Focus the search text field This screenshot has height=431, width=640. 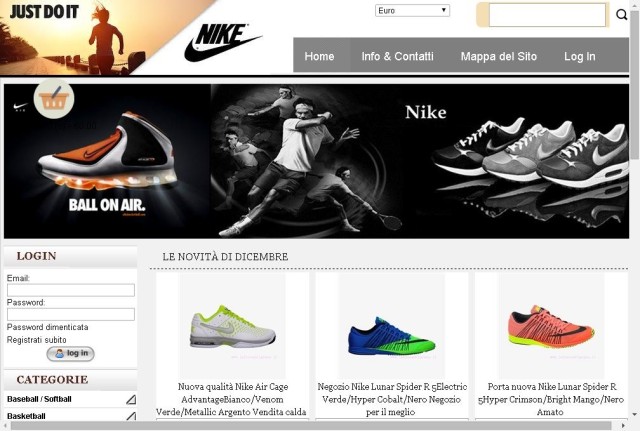(x=547, y=15)
